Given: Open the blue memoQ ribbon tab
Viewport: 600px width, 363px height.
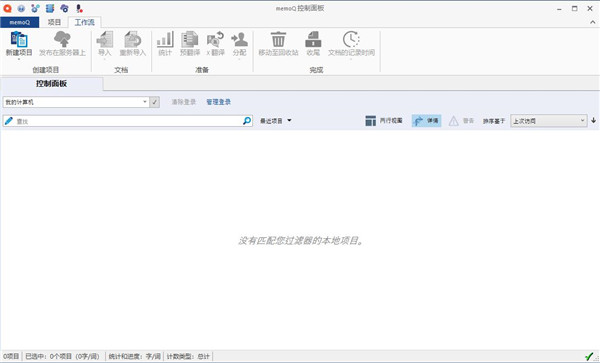Looking at the screenshot, I should tap(20, 22).
